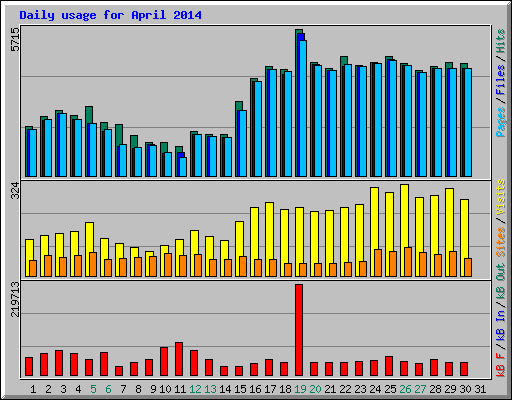Click day label 4 on the x-axis
Viewport: 512px width, 400px height.
coord(78,389)
